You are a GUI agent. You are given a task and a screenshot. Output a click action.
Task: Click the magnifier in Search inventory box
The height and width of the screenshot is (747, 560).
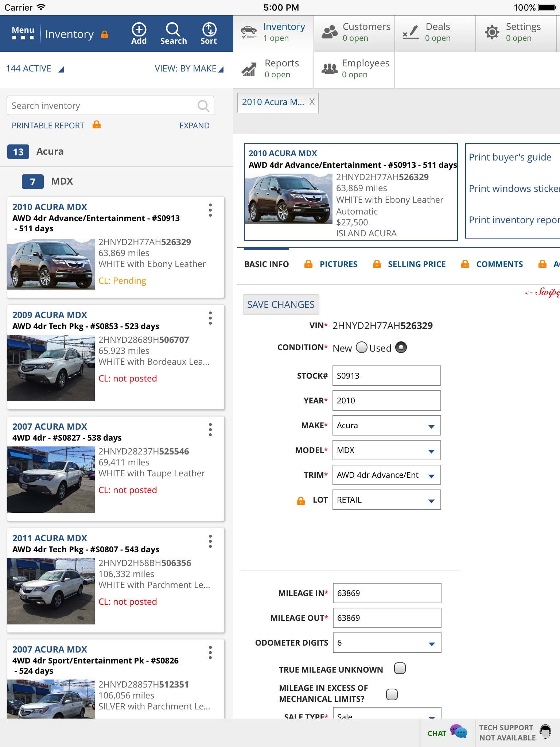(x=203, y=106)
